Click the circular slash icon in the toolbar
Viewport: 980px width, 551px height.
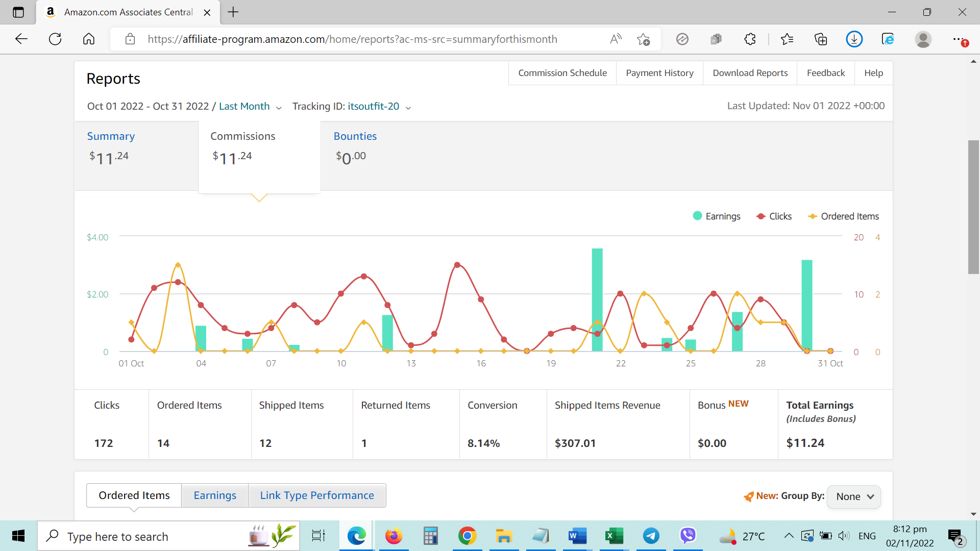(682, 39)
